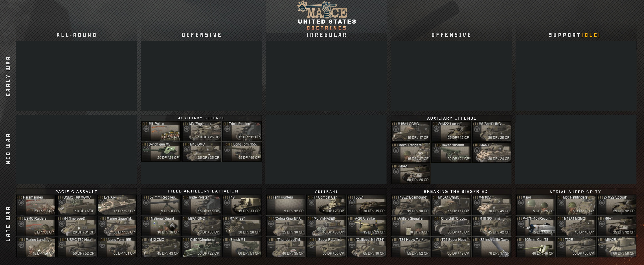Select the Mil. Police unit card
The image size is (644, 265).
coord(161,131)
